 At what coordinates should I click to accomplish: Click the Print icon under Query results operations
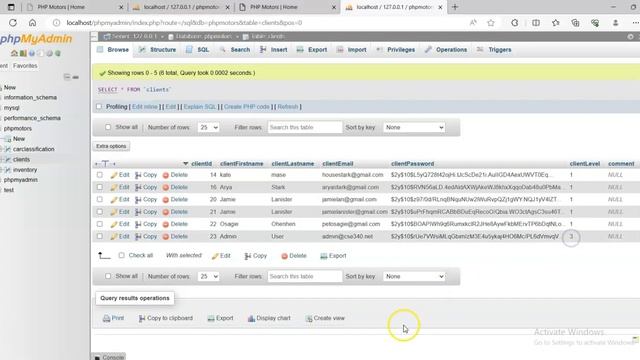point(107,318)
